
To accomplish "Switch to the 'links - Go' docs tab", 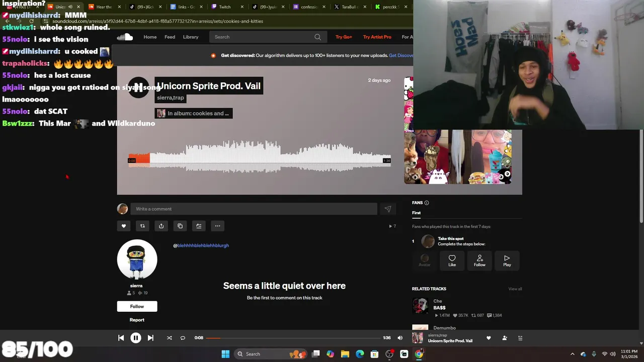I will click(x=186, y=7).
